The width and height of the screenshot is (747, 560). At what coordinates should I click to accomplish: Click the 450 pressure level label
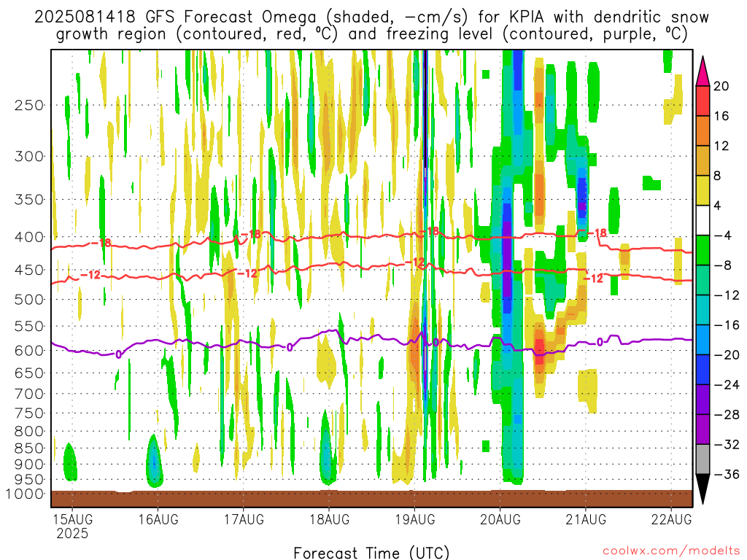click(x=29, y=270)
